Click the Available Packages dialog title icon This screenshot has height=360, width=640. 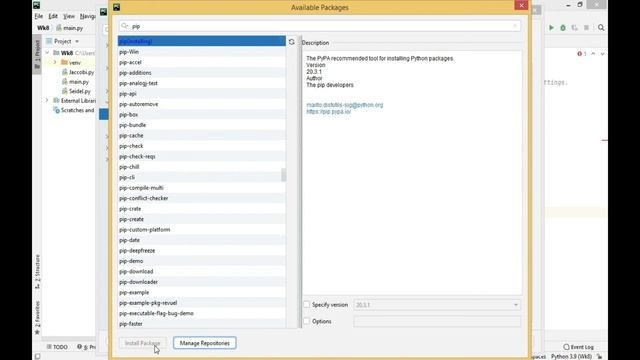(x=117, y=7)
